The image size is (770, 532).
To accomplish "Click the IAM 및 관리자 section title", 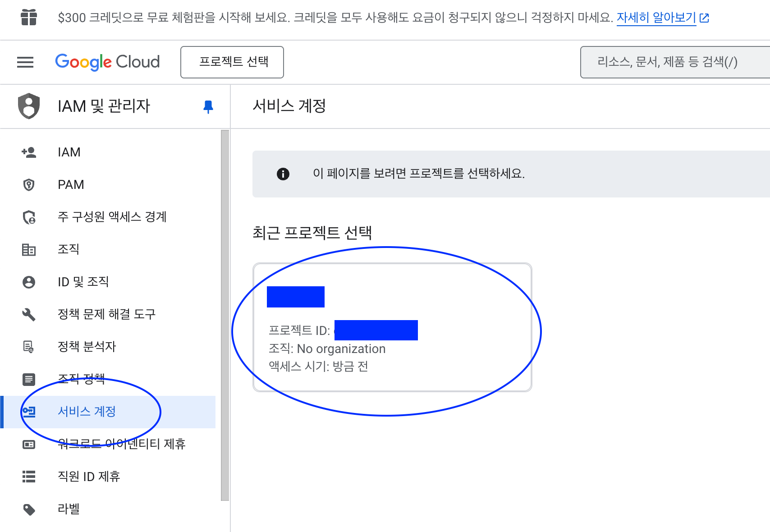I will [x=104, y=106].
